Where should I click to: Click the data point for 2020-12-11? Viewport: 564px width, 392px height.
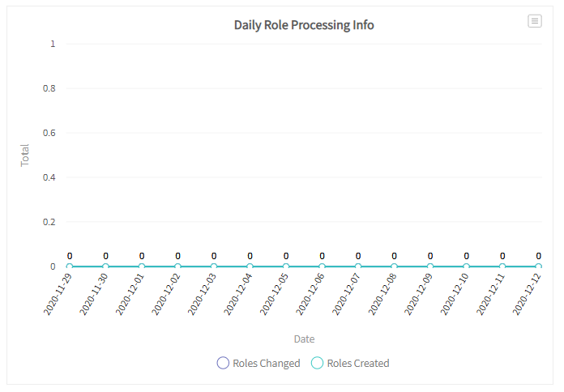[502, 266]
